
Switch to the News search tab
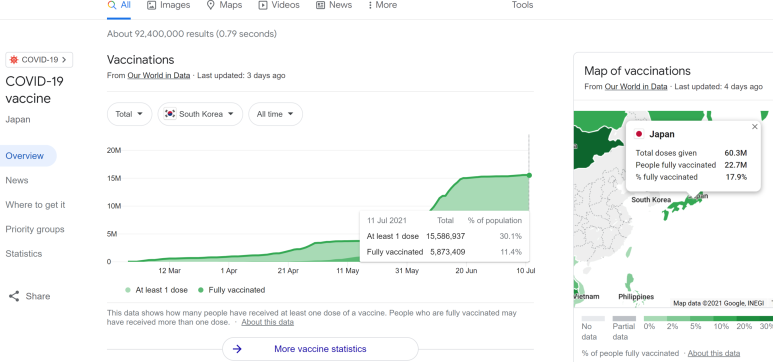tap(334, 5)
